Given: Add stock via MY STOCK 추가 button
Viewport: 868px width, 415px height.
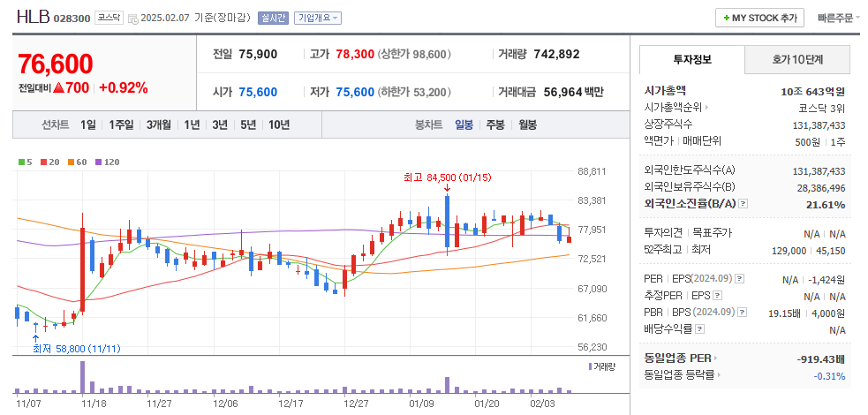Looking at the screenshot, I should [x=759, y=18].
